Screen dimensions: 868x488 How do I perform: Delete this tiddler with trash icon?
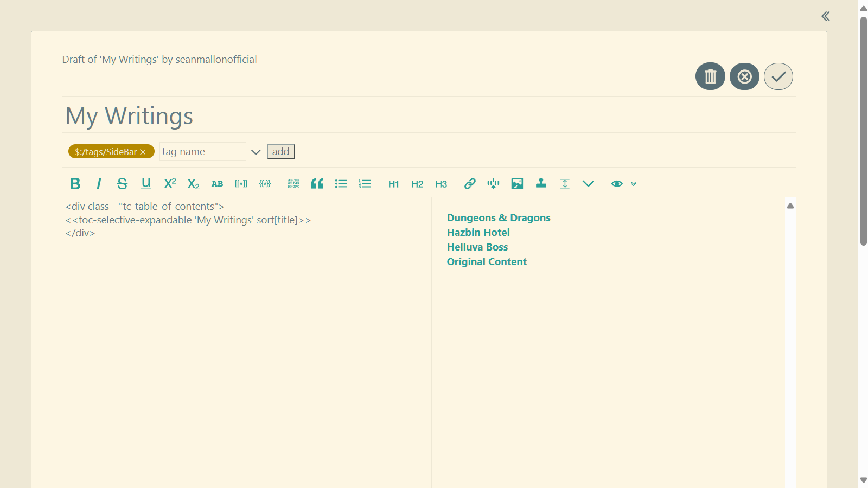[x=710, y=76]
